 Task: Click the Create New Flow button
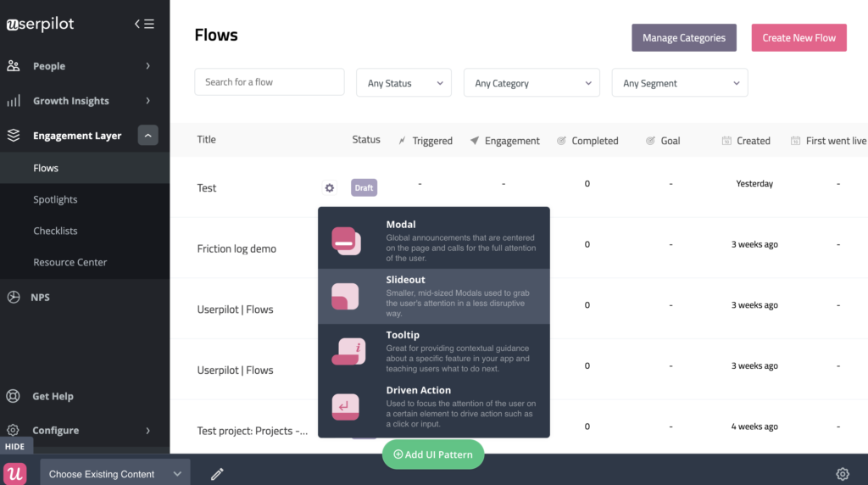tap(798, 37)
